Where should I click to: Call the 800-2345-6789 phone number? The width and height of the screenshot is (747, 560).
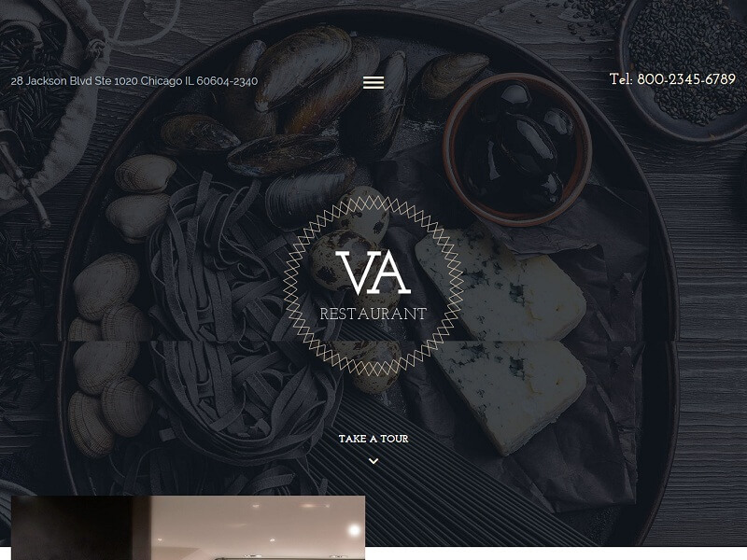click(686, 79)
